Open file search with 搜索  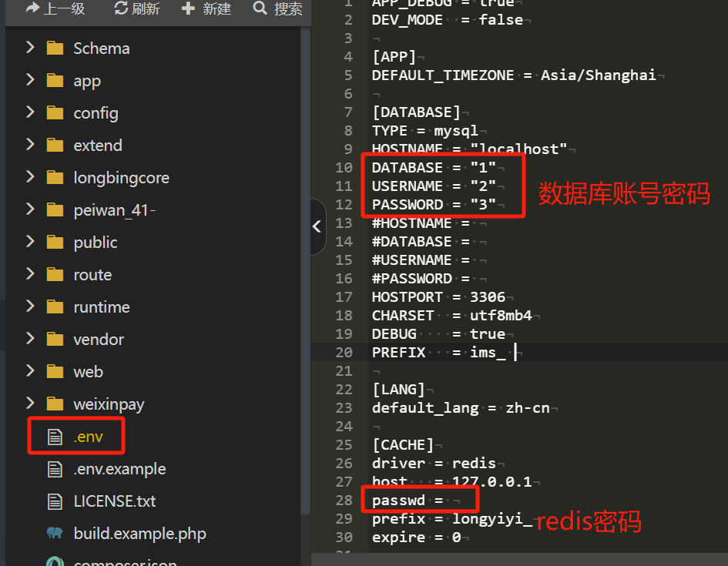click(x=278, y=9)
